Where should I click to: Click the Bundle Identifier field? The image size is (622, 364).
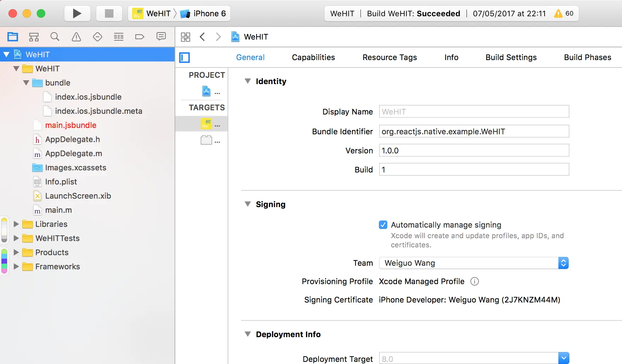tap(474, 131)
